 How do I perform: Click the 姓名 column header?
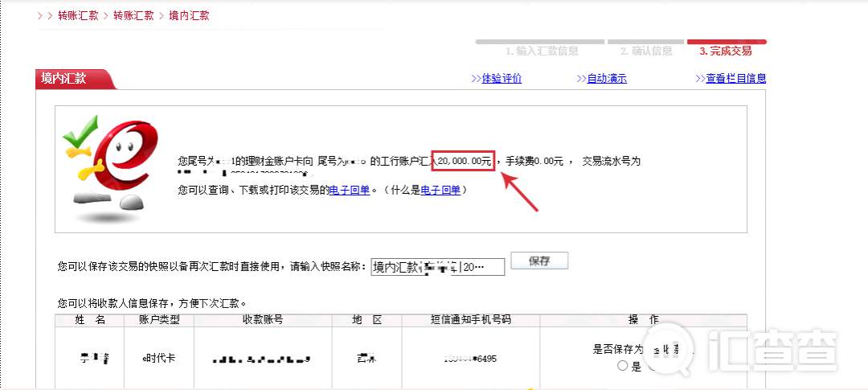90,320
